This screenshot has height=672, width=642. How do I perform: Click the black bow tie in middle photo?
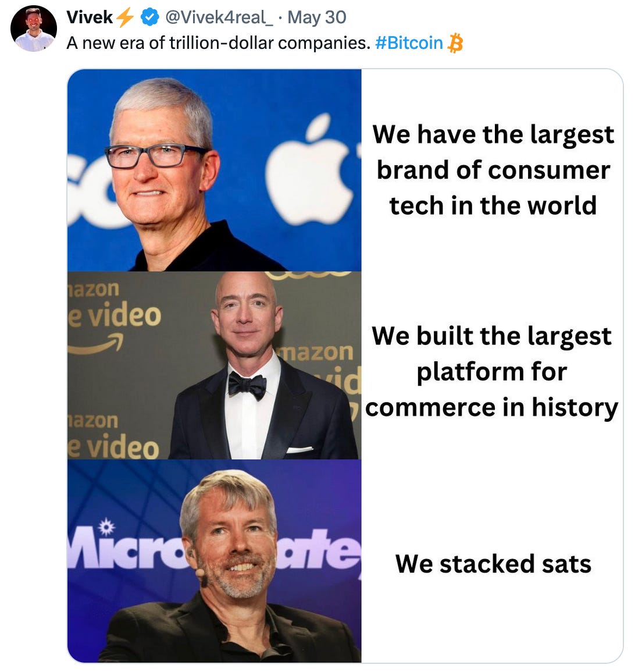(x=247, y=385)
